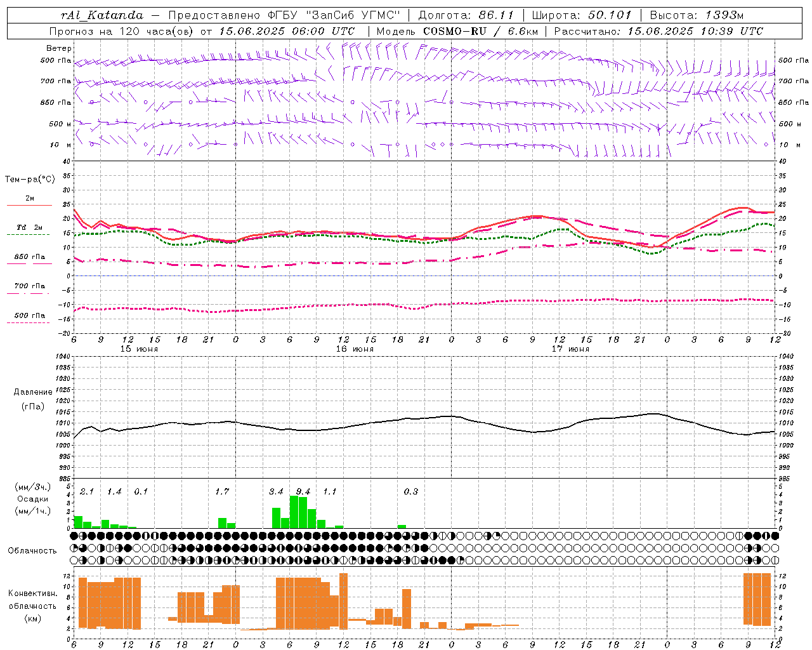This screenshot has width=812, height=650.
Task: Click the date label 17 июня
Action: point(570,349)
